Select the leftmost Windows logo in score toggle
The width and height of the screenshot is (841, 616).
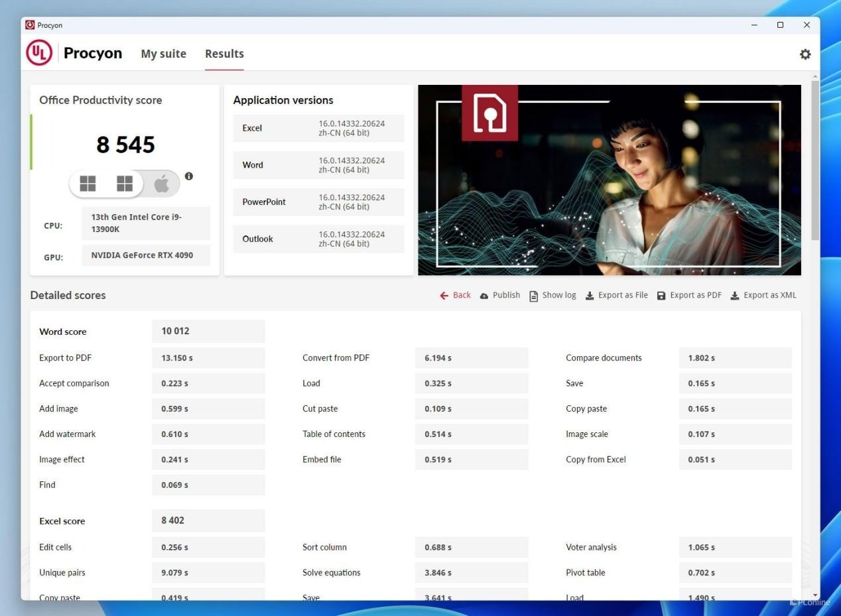click(x=88, y=184)
